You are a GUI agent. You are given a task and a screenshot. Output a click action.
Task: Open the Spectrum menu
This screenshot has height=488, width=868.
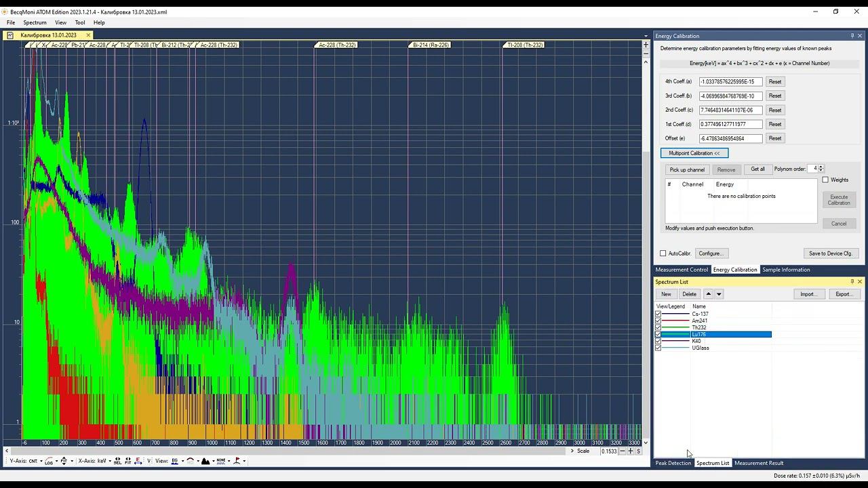coord(35,22)
